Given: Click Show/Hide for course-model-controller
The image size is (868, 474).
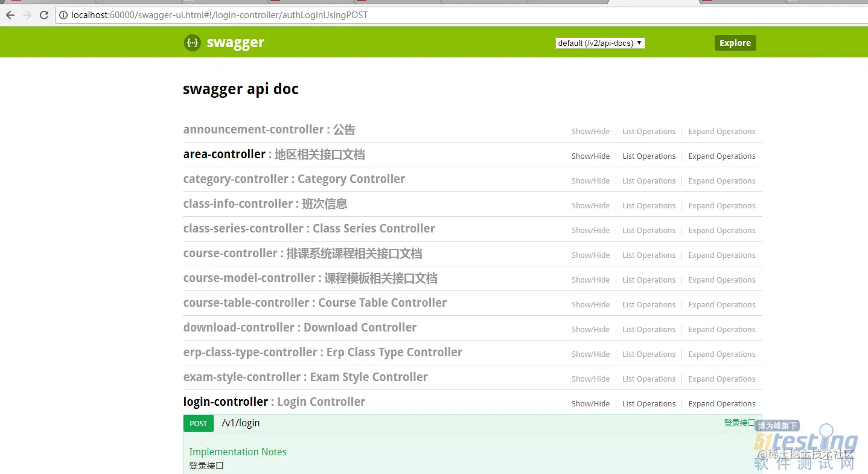Looking at the screenshot, I should pyautogui.click(x=590, y=280).
